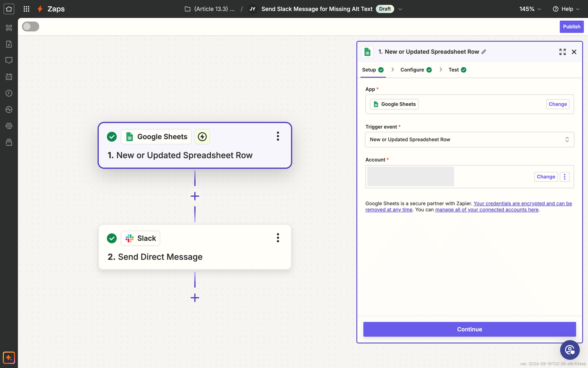Open the activity status sidebar icon
The width and height of the screenshot is (588, 368).
(9, 110)
